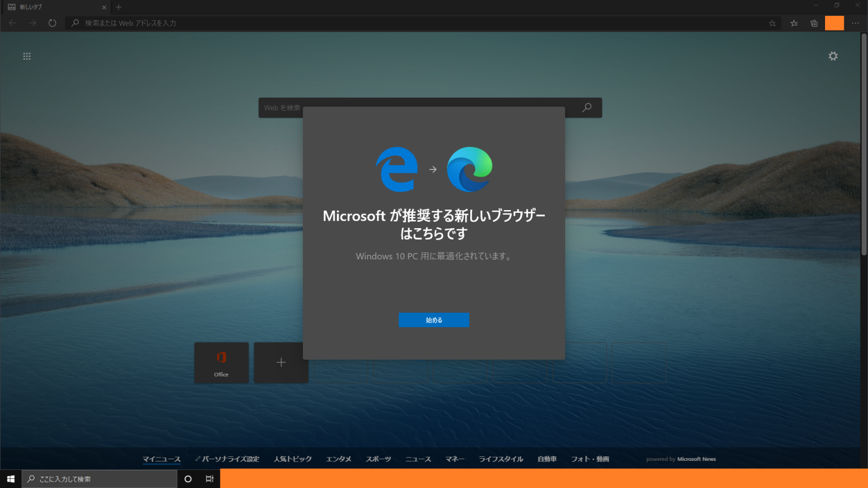Open the Office tile on the new tab page
This screenshot has width=868, height=488.
pos(221,363)
